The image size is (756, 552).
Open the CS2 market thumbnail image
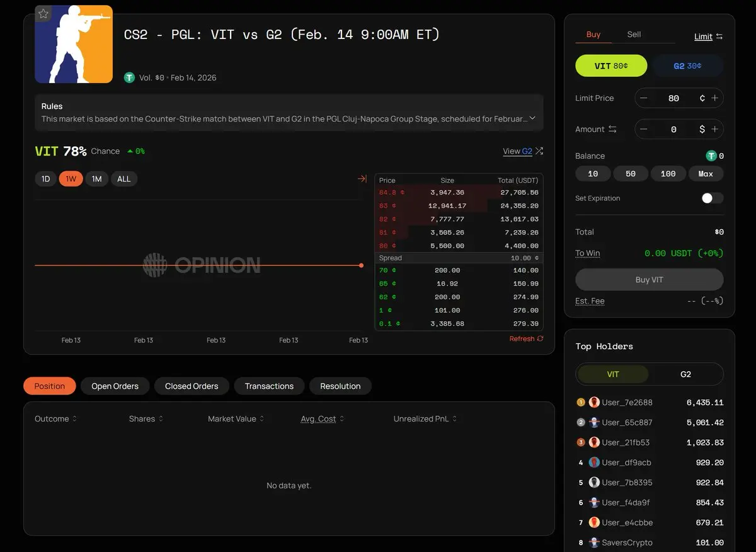click(74, 44)
